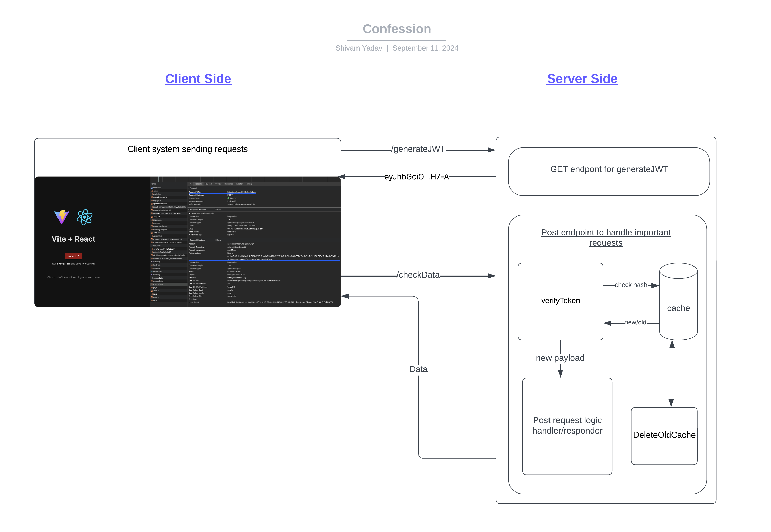Switch to the Payload tab

click(x=208, y=184)
